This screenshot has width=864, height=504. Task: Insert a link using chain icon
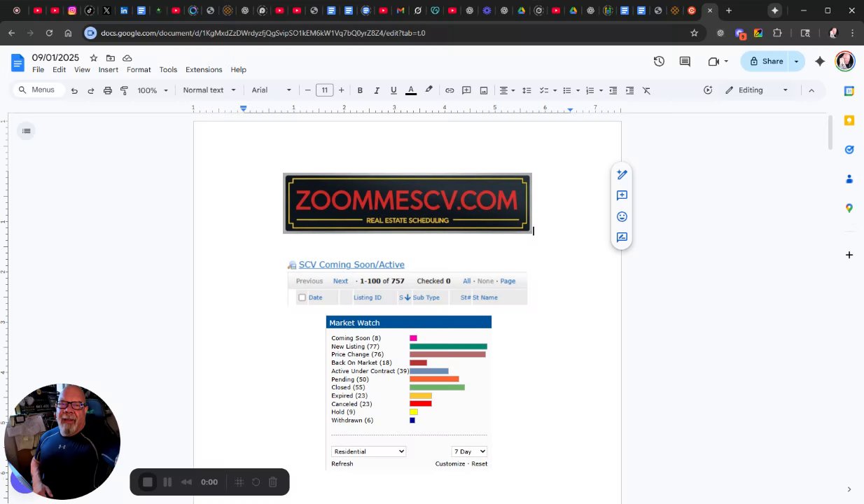coord(450,90)
